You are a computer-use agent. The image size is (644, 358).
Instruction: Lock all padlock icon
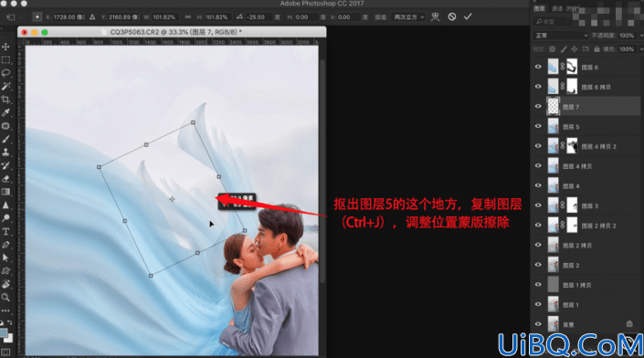pyautogui.click(x=596, y=49)
